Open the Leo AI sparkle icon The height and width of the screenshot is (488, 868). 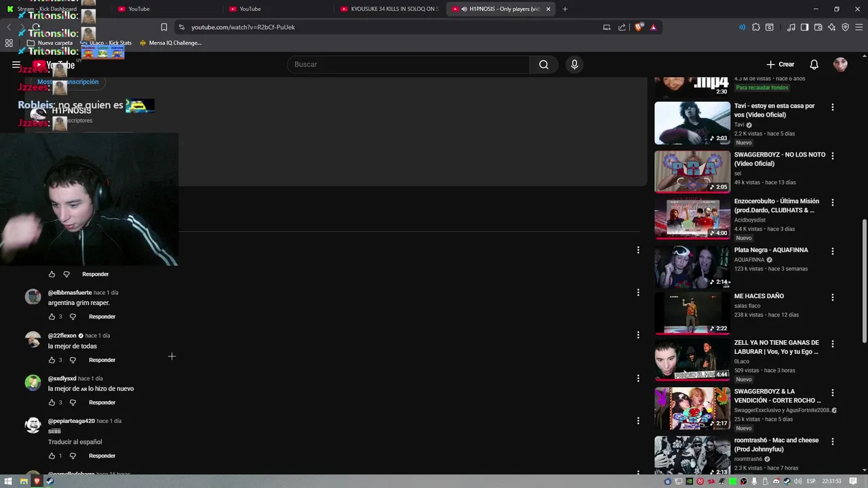(x=832, y=27)
